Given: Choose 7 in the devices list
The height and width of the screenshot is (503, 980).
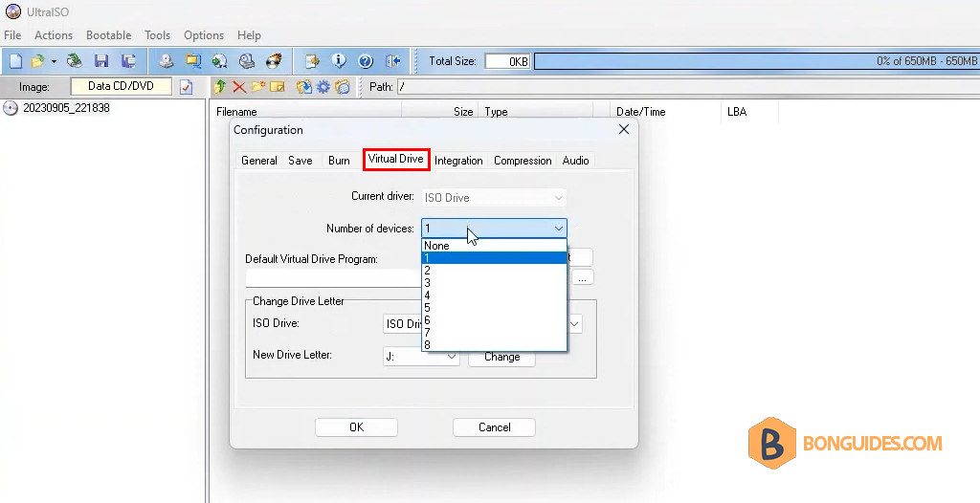Looking at the screenshot, I should pos(494,333).
